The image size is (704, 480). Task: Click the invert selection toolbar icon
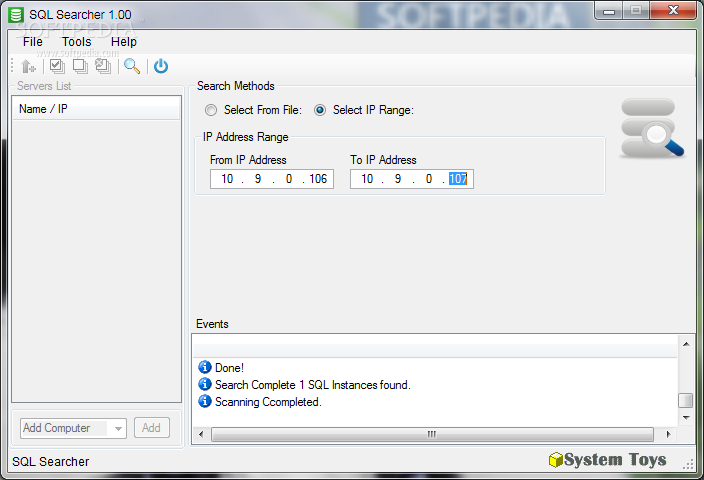103,66
